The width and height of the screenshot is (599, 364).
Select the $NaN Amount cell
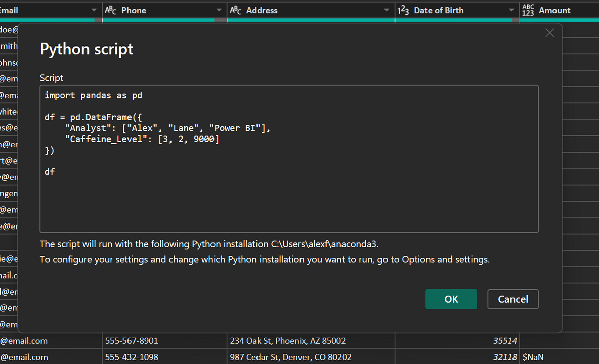(x=559, y=357)
